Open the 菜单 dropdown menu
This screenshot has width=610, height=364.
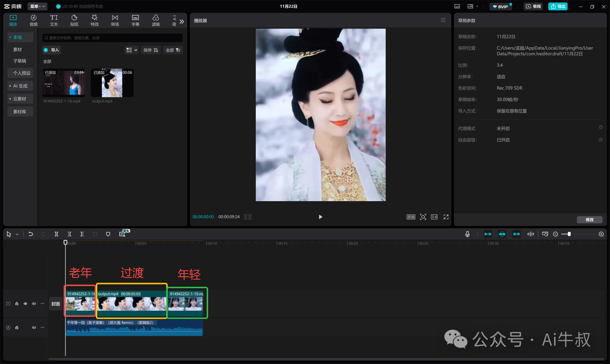[x=37, y=6]
